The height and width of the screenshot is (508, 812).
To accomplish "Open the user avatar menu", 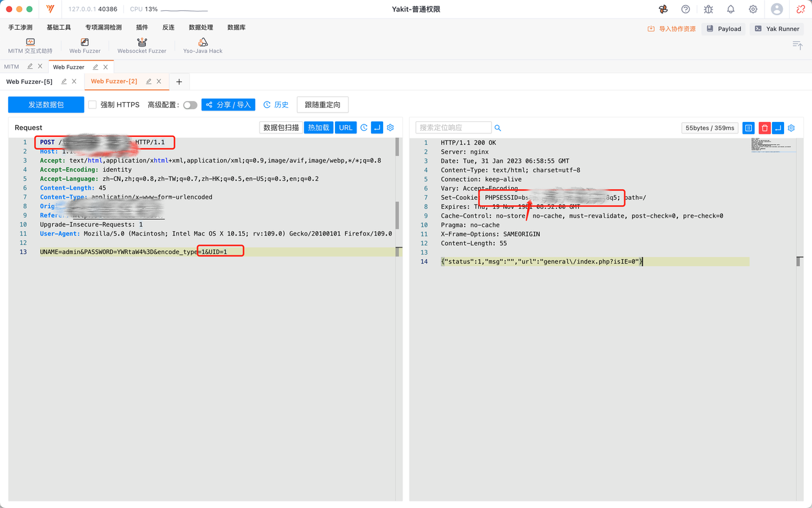I will [x=776, y=10].
